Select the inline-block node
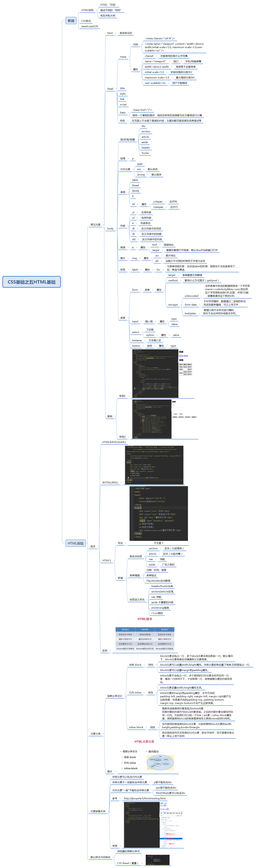The height and width of the screenshot is (868, 256). (136, 727)
